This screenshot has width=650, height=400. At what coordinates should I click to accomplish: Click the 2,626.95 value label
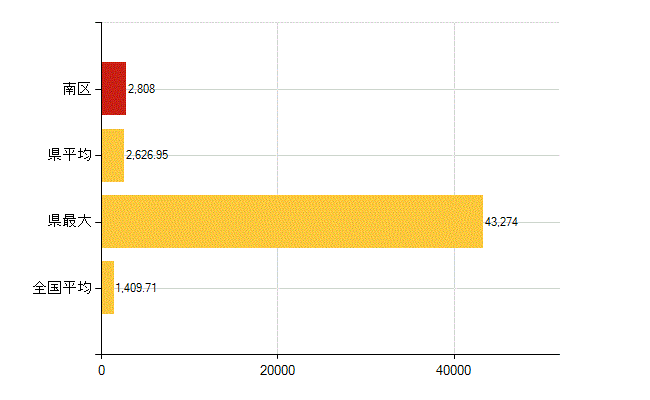[147, 155]
